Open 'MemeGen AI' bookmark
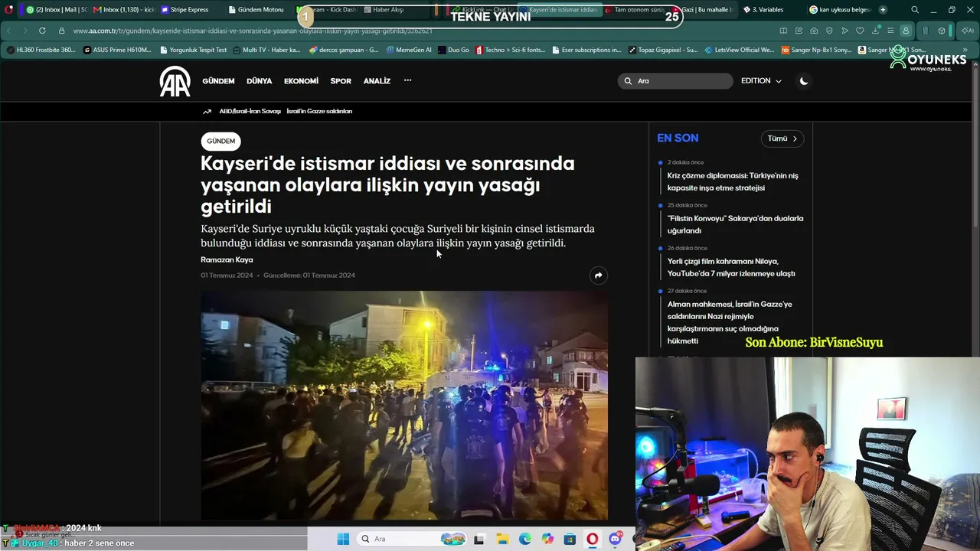 (x=409, y=51)
